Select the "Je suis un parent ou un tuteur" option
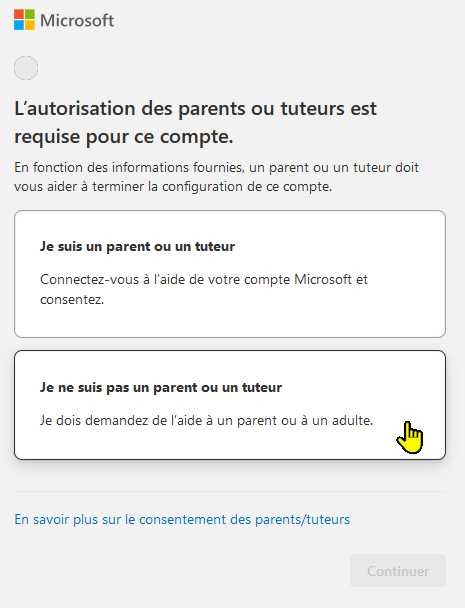 coord(230,274)
